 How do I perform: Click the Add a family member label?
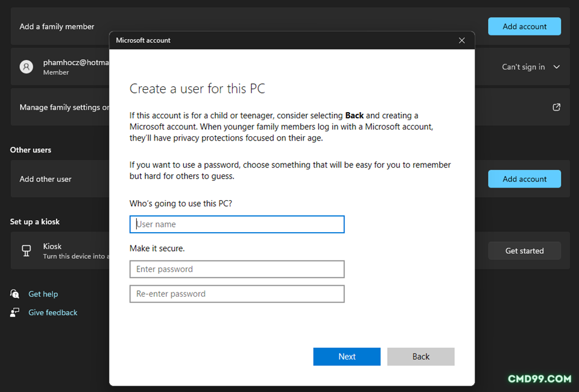(x=57, y=27)
